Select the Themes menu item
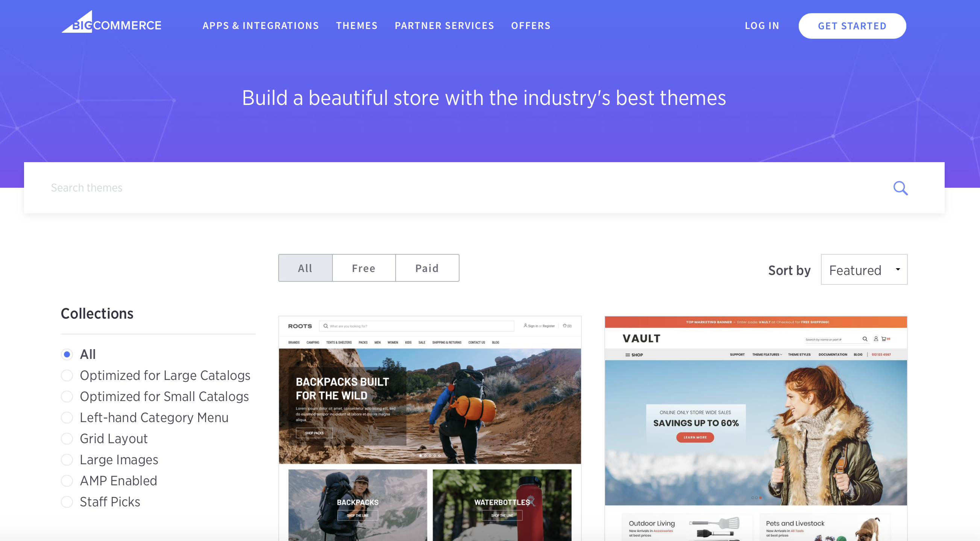Viewport: 980px width, 541px height. click(x=357, y=25)
